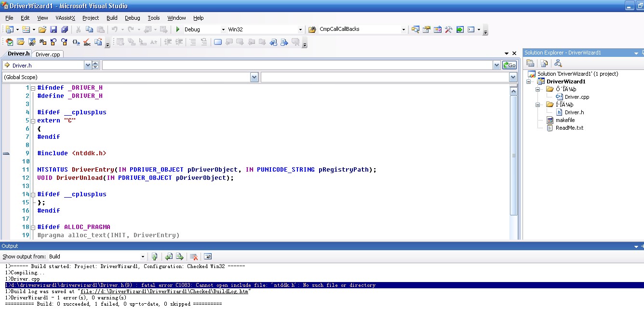Open the CmpCallCallBacks find dropdown
Image resolution: width=644 pixels, height=310 pixels.
click(403, 29)
